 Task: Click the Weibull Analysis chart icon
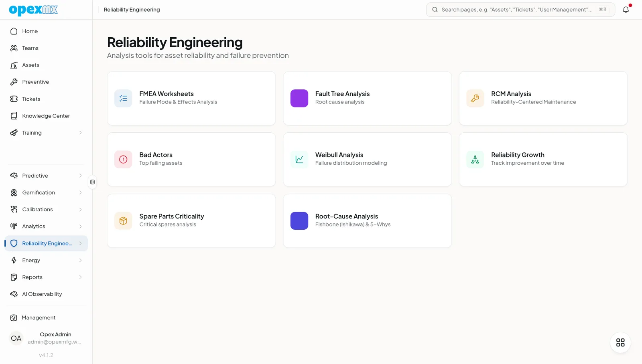(299, 159)
